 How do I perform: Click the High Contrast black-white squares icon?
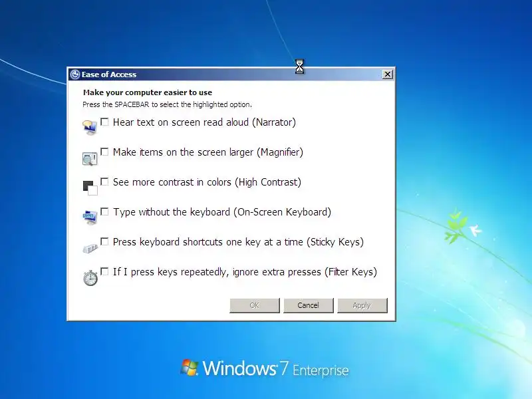90,188
